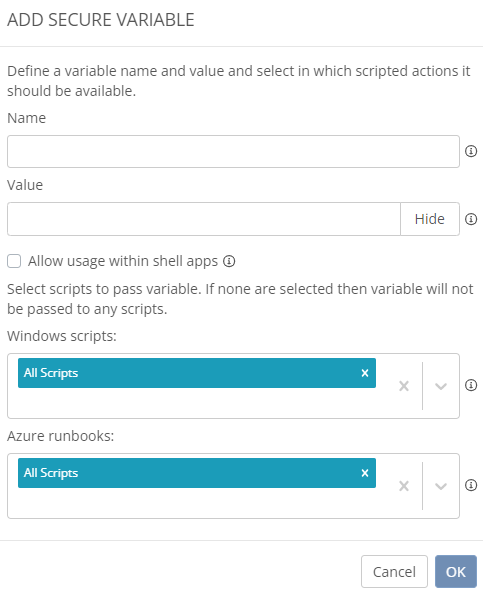Click info icon beside Windows scripts selector

pos(471,385)
